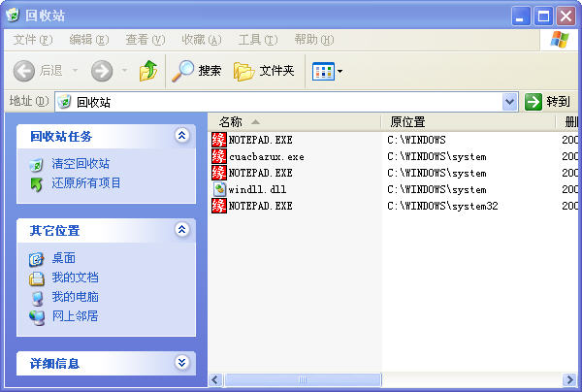Image resolution: width=582 pixels, height=392 pixels.
Task: Open the File (文件) menu
Action: pyautogui.click(x=33, y=40)
